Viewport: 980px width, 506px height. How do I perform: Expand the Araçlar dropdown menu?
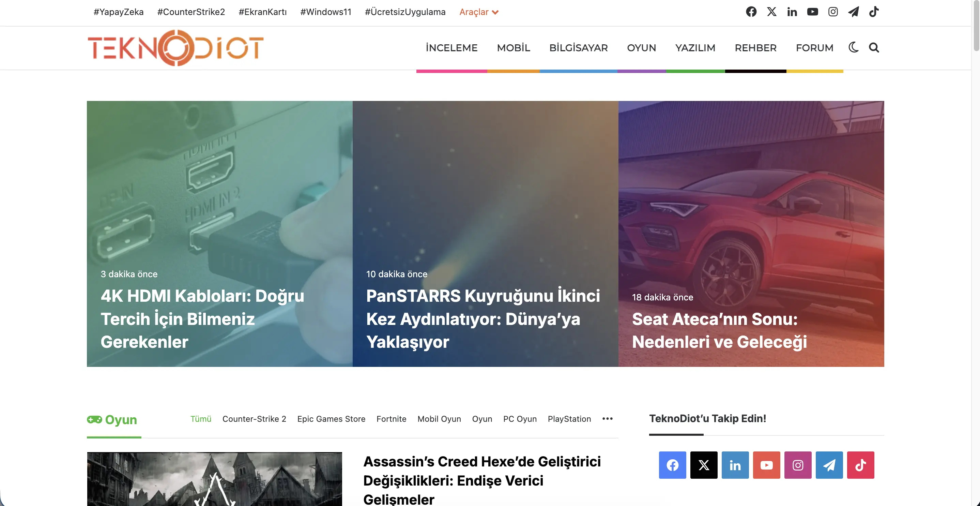[x=479, y=12]
